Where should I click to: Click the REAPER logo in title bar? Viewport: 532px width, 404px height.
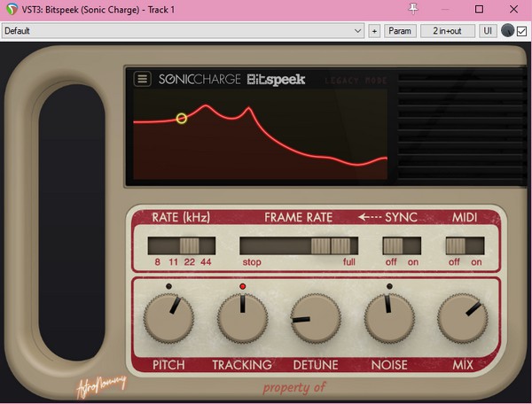tap(12, 9)
